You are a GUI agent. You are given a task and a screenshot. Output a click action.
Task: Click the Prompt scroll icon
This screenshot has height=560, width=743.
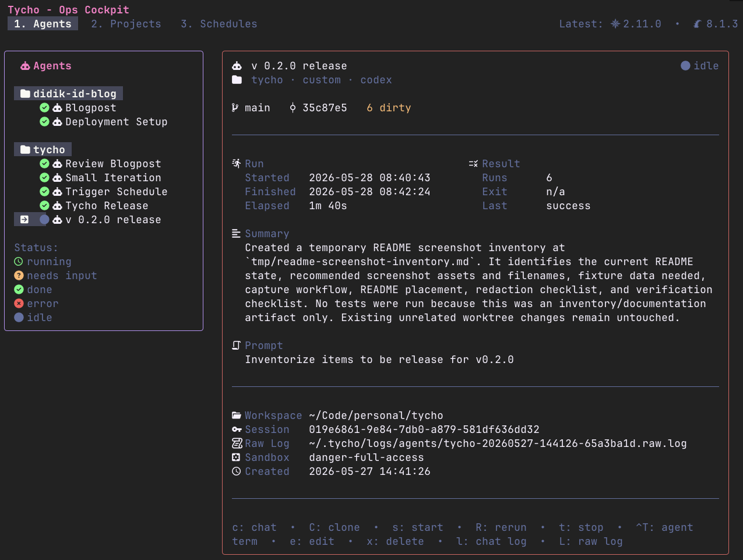pos(236,346)
